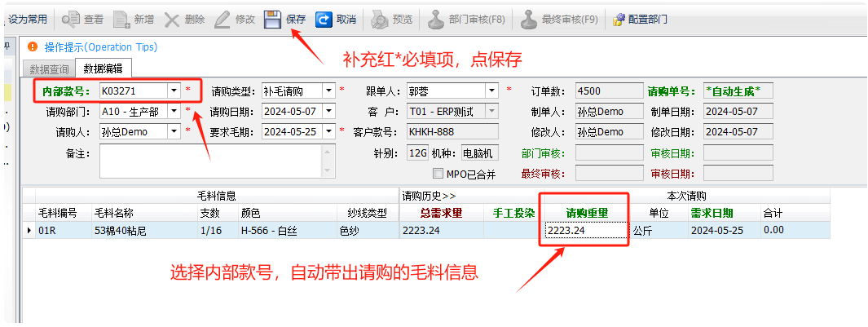Click the 客户款号 field KHKH-888
This screenshot has height=327, width=868.
pos(452,132)
